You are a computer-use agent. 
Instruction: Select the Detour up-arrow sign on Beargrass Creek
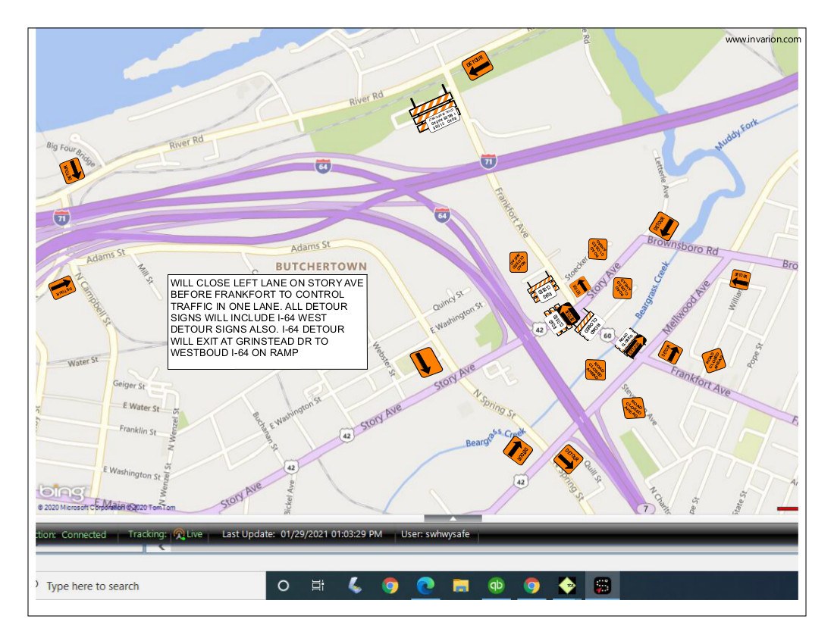click(x=518, y=449)
